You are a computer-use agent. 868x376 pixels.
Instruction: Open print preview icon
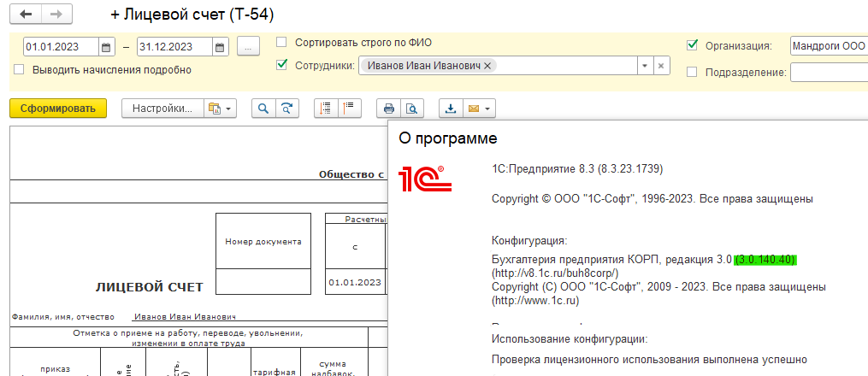coord(412,109)
